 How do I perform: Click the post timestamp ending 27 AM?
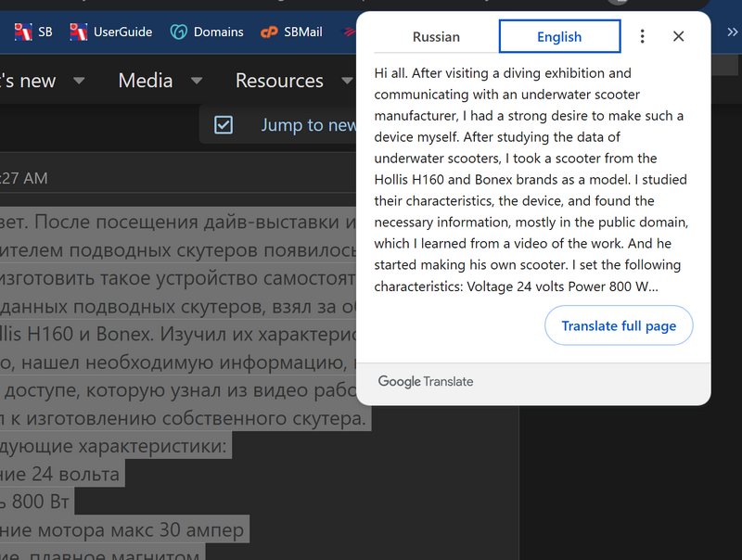[24, 178]
